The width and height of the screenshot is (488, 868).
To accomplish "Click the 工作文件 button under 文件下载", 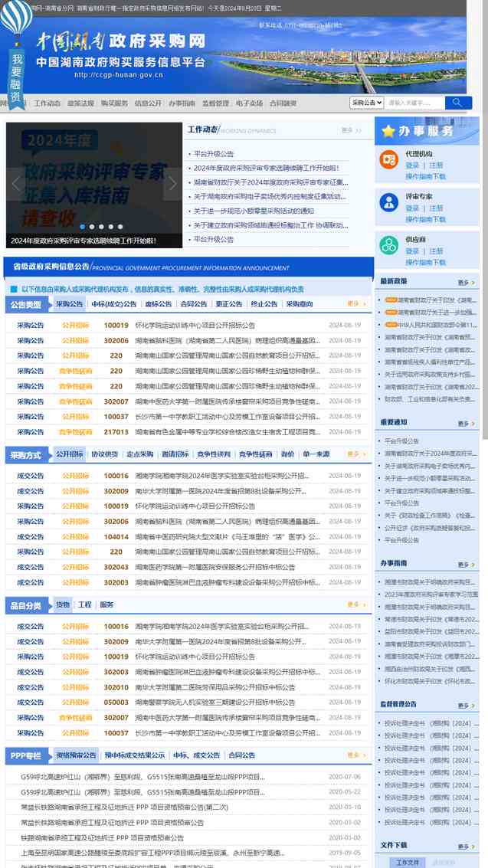I will click(408, 863).
